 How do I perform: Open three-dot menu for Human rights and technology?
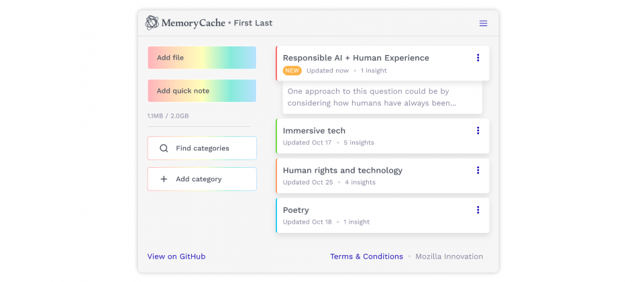click(478, 170)
